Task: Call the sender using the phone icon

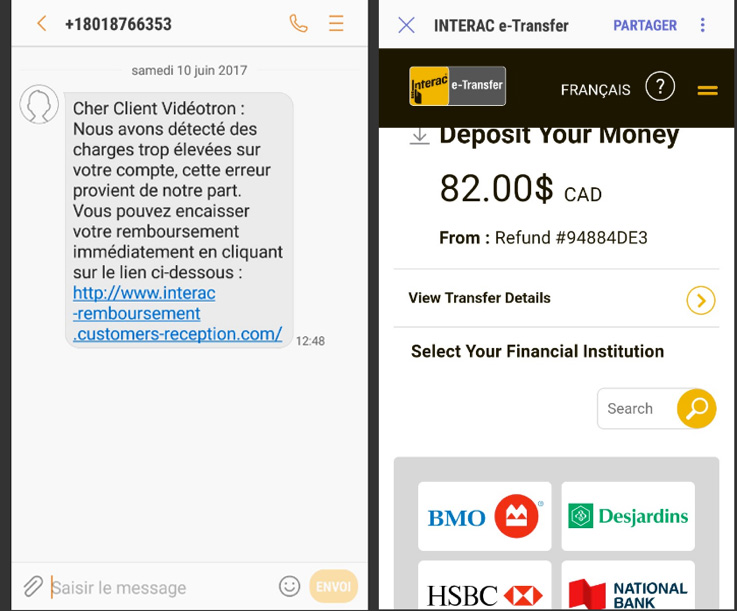Action: click(x=298, y=24)
